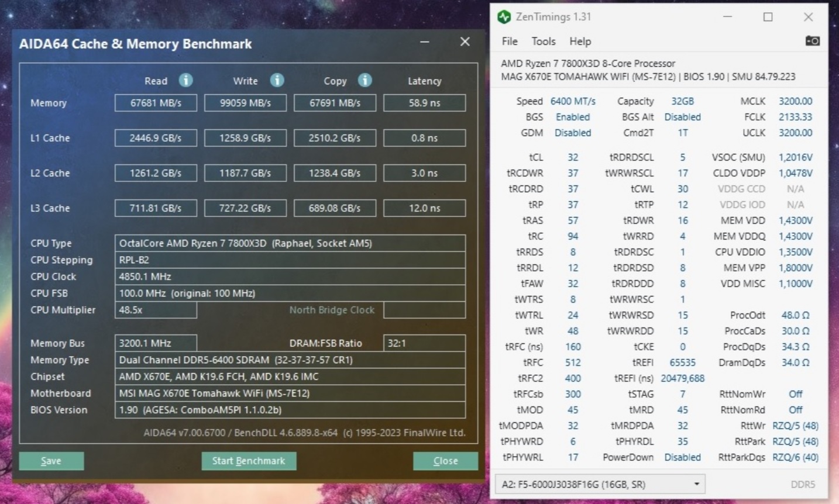Click L2 Cache latency 3.0 ns

coord(425,173)
